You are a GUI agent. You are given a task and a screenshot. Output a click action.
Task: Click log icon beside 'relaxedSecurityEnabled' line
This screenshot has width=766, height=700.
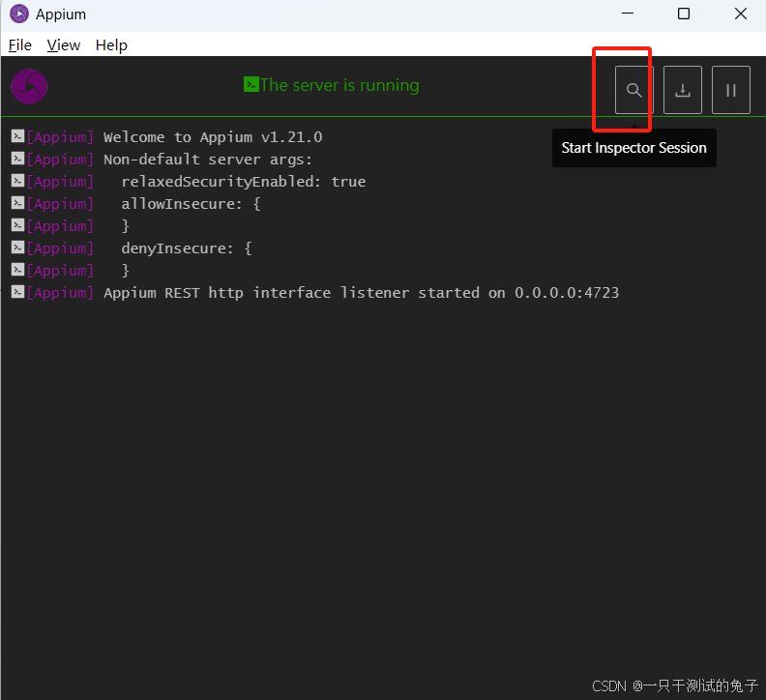(17, 181)
